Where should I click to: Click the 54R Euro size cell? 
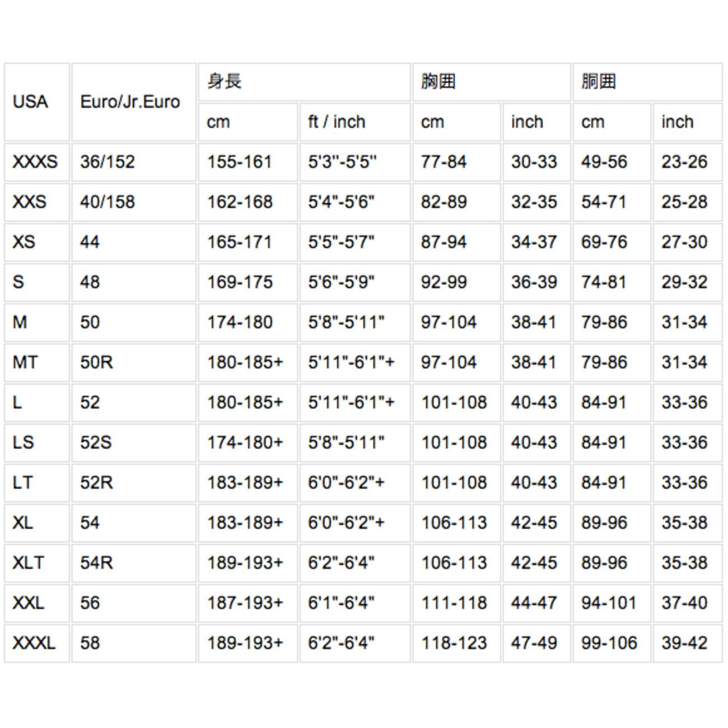pos(96,563)
